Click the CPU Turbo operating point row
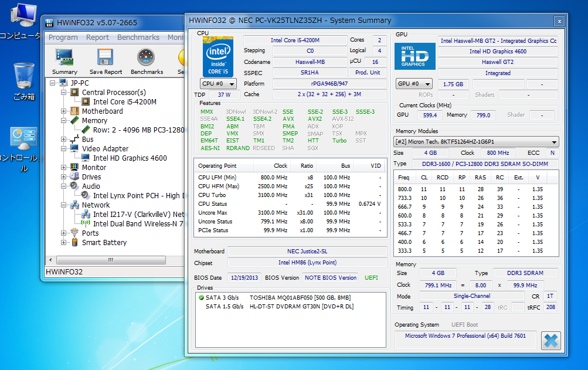The height and width of the screenshot is (370, 588). point(290,195)
